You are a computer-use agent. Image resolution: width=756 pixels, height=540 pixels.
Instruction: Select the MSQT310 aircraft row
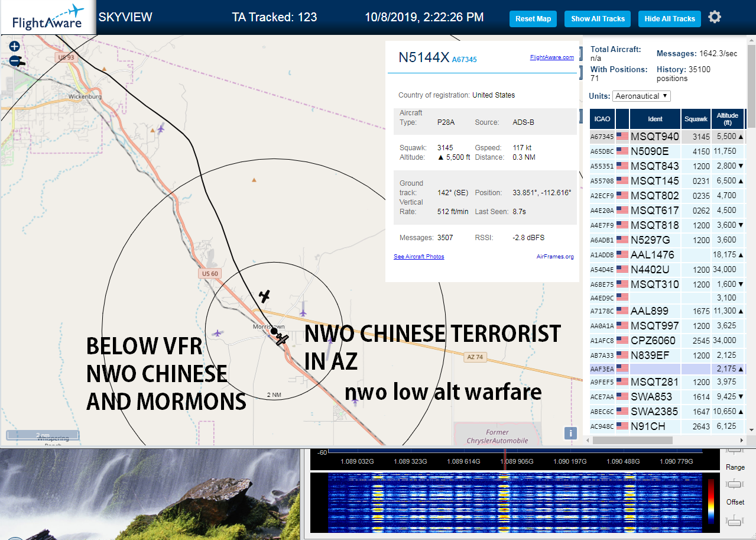click(x=667, y=284)
